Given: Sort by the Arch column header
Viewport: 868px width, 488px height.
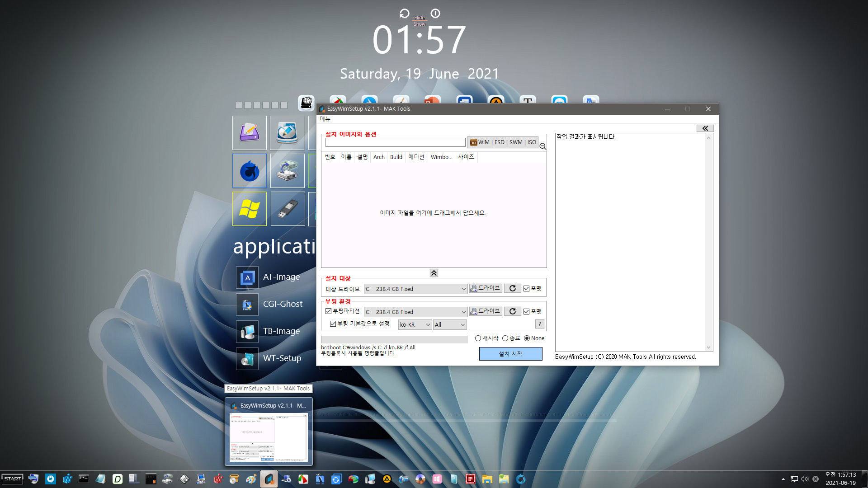Looking at the screenshot, I should coord(379,157).
